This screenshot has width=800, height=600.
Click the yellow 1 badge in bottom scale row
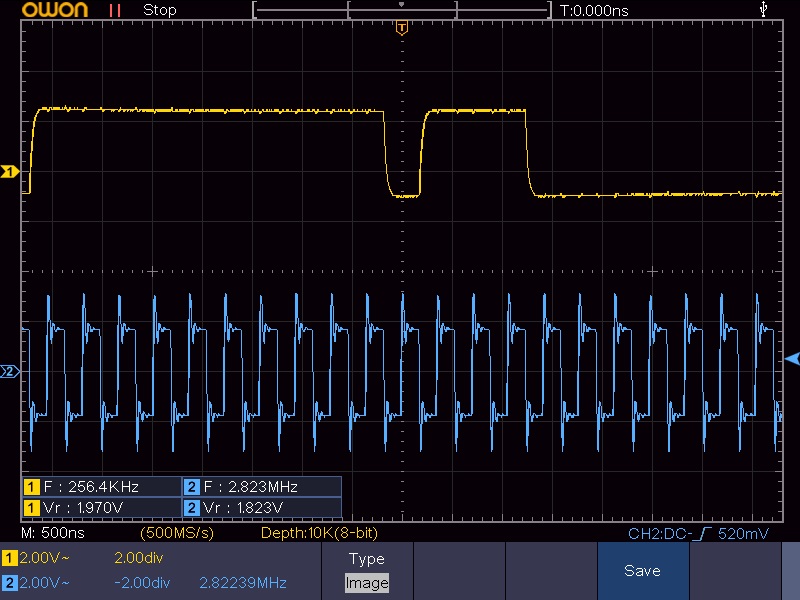click(9, 558)
